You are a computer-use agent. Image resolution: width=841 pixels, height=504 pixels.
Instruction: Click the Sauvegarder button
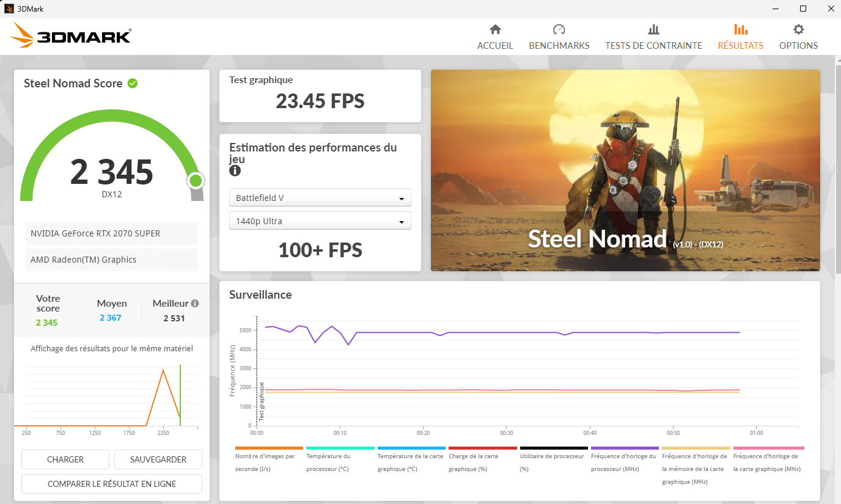coord(158,459)
